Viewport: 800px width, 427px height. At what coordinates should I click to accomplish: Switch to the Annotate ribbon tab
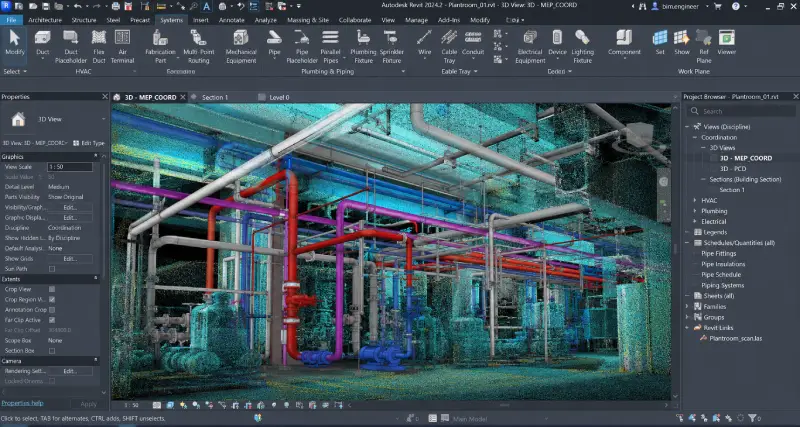(232, 20)
